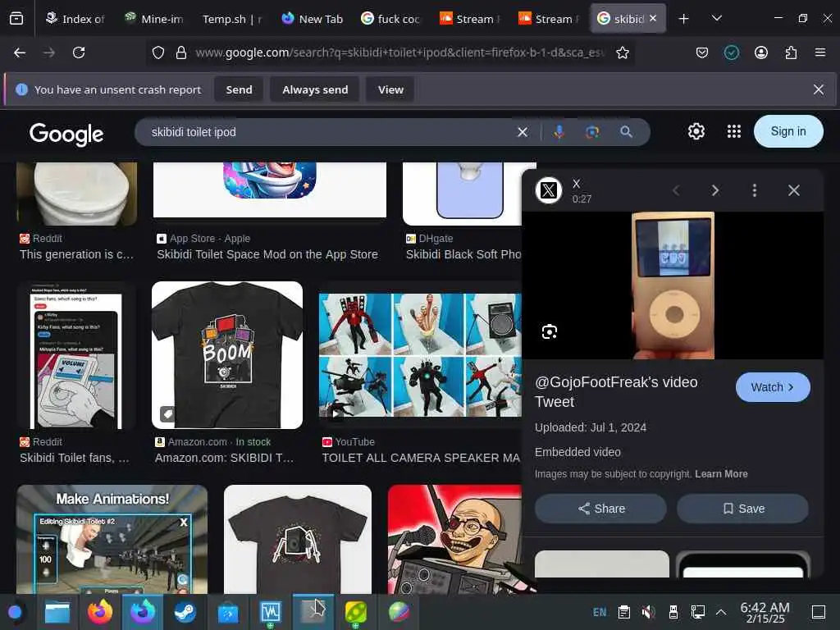The image size is (840, 630).
Task: Bookmark this page with the star icon
Action: pos(622,52)
